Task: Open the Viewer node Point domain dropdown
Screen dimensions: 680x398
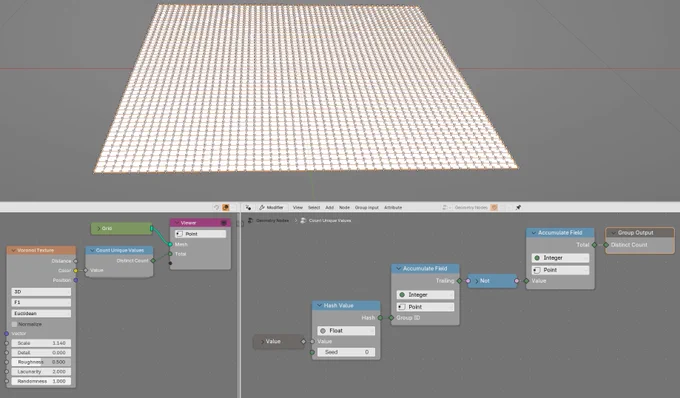Action: click(200, 234)
